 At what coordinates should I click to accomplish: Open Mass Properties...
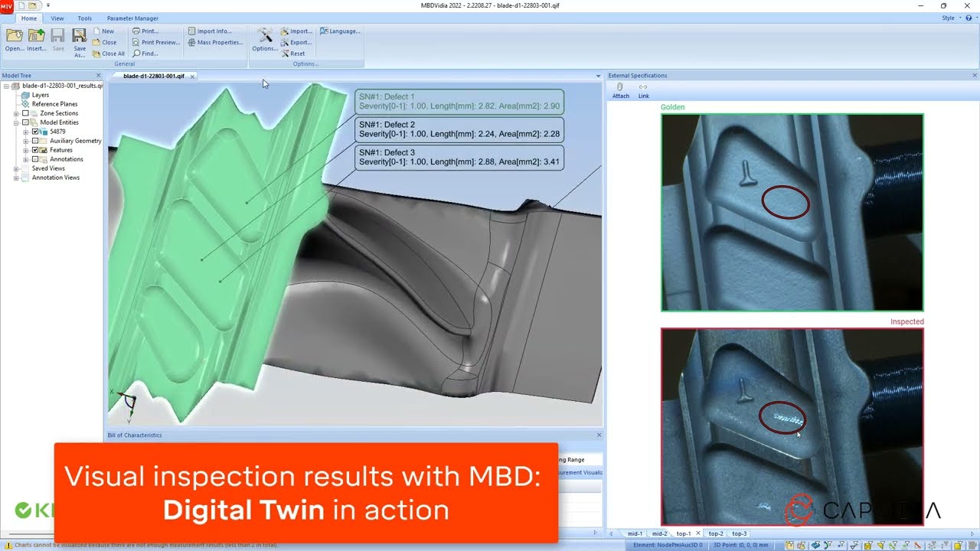click(x=216, y=42)
